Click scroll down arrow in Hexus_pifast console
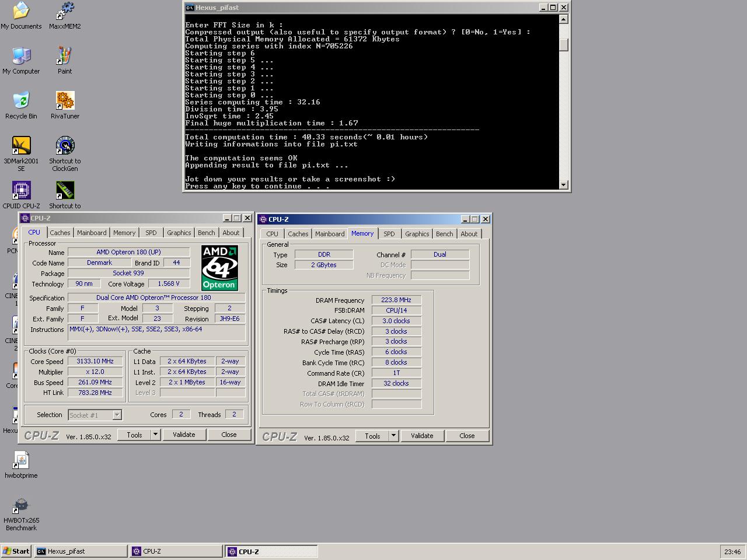Image resolution: width=747 pixels, height=560 pixels. pos(563,184)
